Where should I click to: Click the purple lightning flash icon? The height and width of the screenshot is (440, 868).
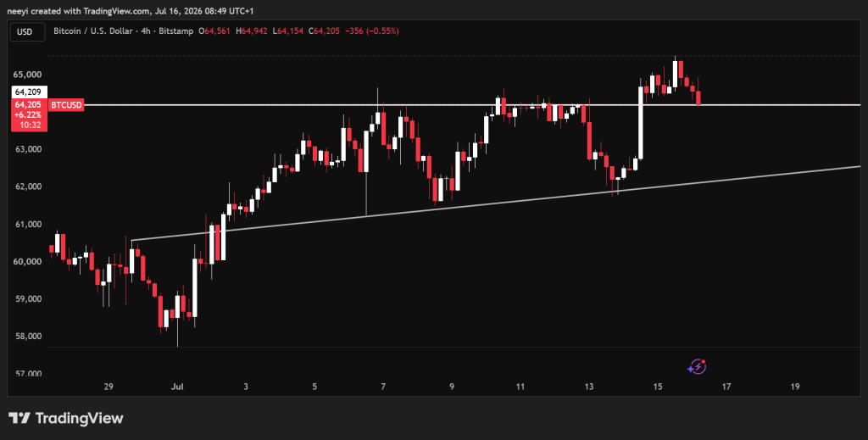697,366
